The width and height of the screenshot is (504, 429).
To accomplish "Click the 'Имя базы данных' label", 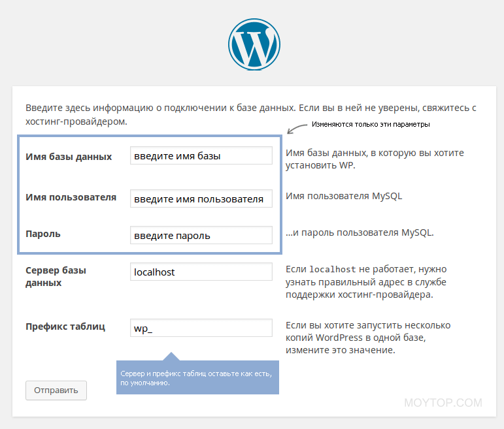I will pos(69,157).
